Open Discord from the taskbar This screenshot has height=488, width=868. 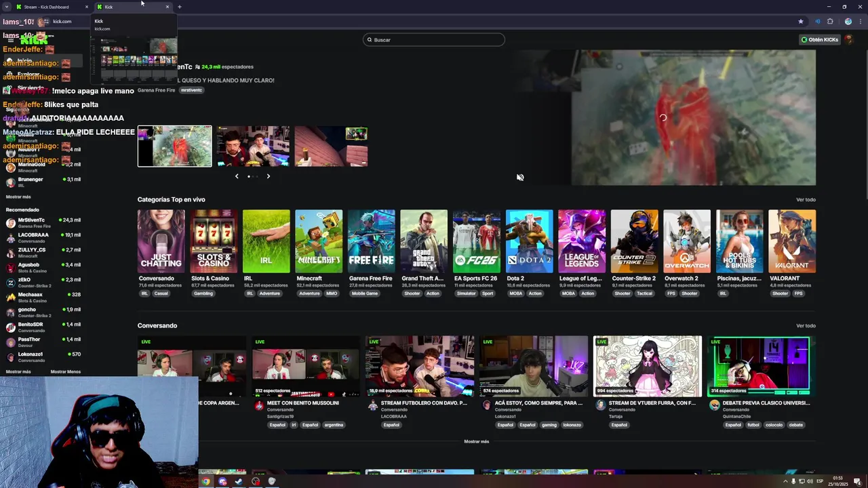(222, 482)
